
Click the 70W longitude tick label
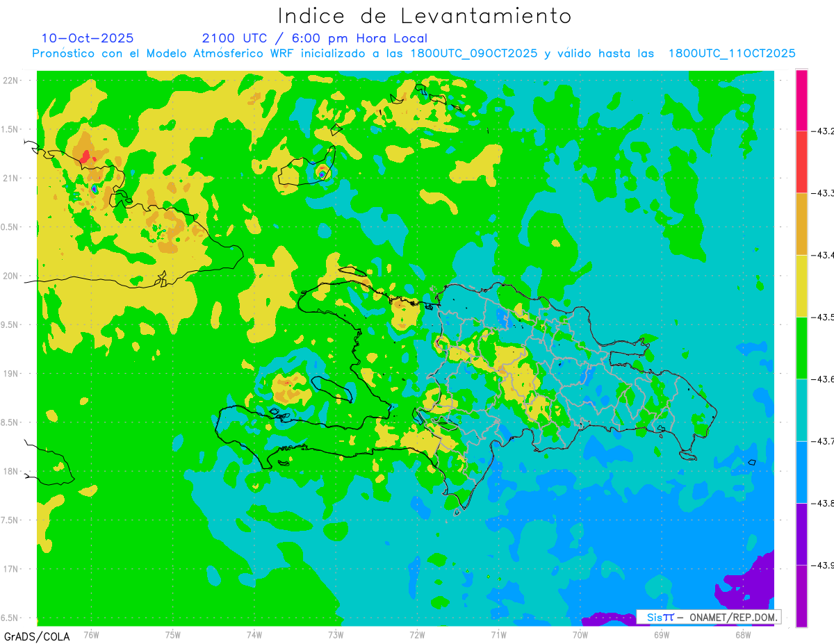[x=580, y=634]
